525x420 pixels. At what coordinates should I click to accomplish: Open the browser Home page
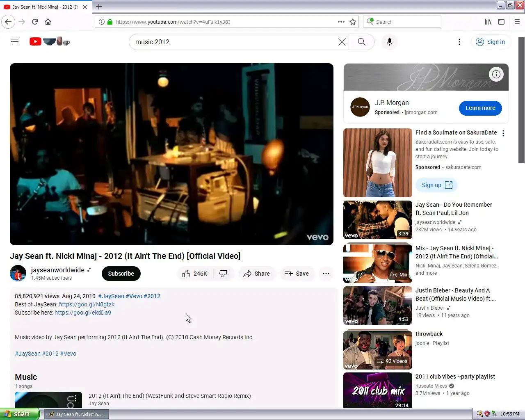pyautogui.click(x=48, y=22)
